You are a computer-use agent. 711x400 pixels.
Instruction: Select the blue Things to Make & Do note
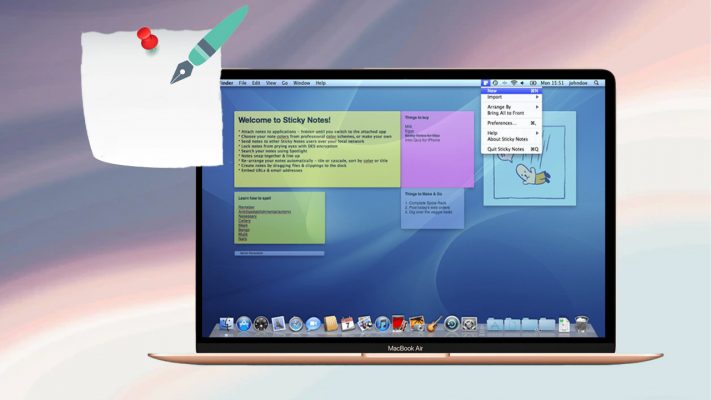(432, 209)
